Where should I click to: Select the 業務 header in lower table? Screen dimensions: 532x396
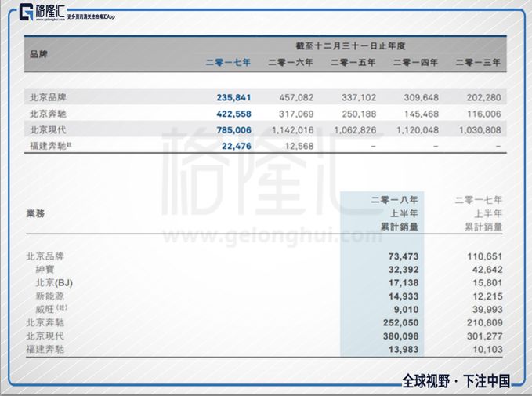tap(35, 213)
